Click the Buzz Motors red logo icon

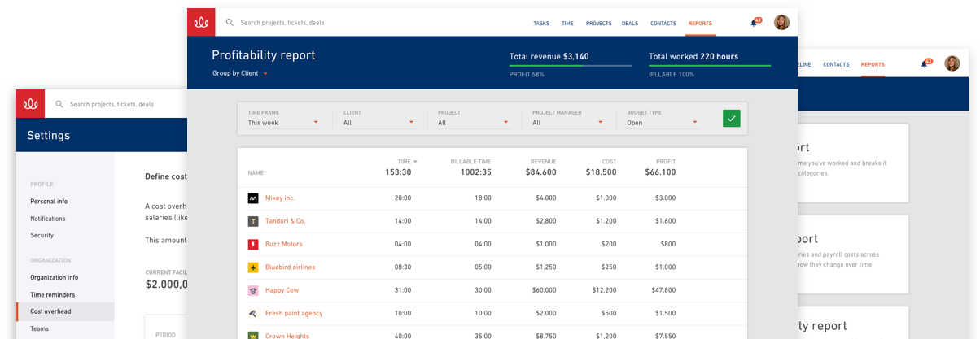(x=253, y=244)
